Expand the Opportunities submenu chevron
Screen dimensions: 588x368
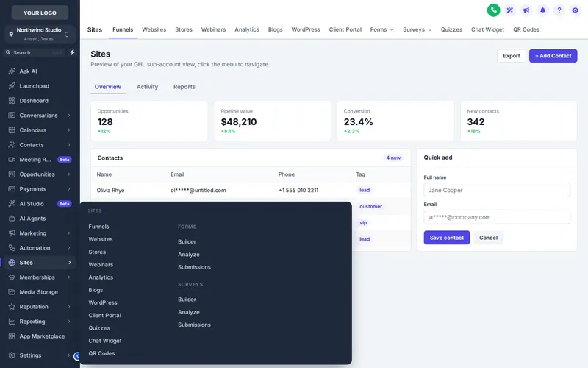click(x=69, y=174)
